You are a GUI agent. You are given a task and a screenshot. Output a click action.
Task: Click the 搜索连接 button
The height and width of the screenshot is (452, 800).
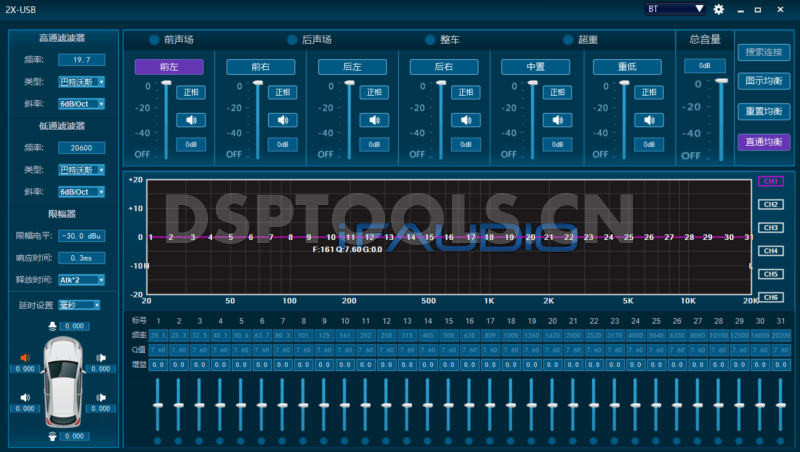pyautogui.click(x=763, y=51)
